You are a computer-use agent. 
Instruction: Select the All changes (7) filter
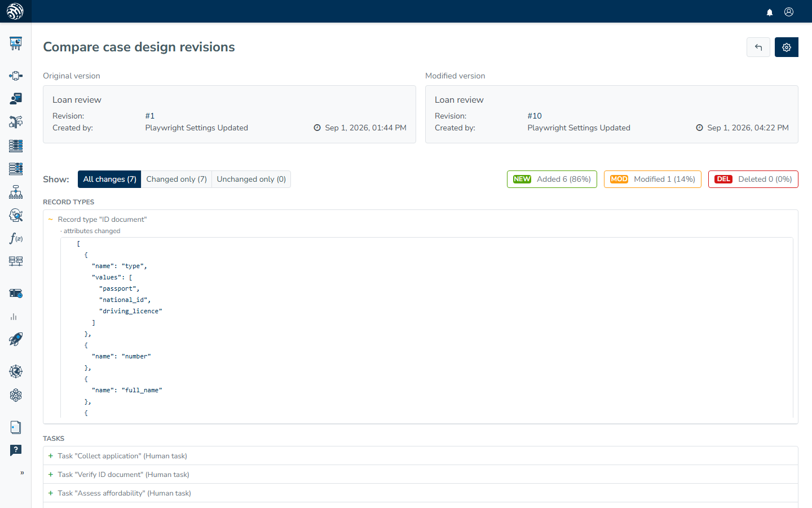(x=109, y=179)
